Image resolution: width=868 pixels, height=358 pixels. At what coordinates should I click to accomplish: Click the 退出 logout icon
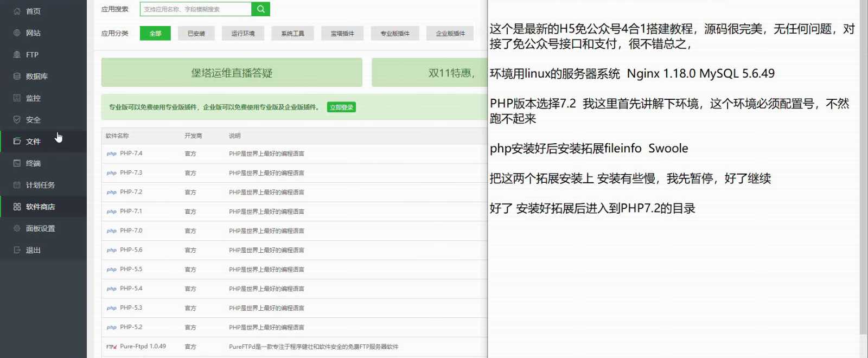17,250
